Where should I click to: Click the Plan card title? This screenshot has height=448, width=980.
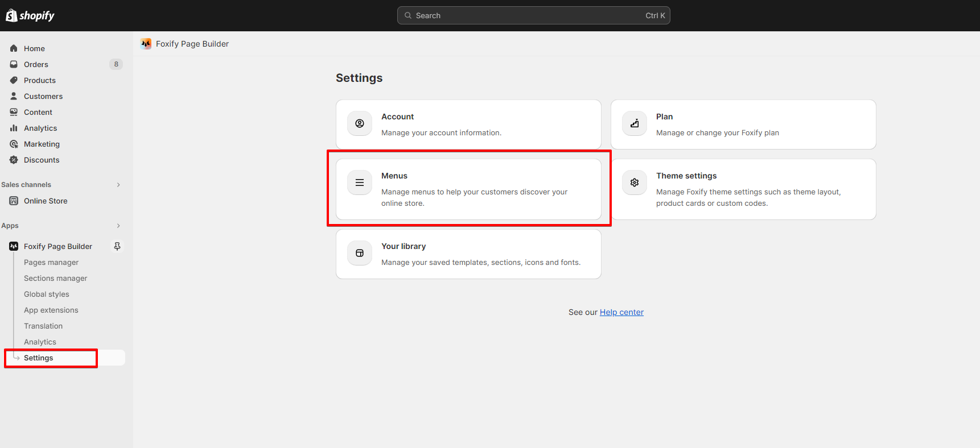[x=664, y=117]
